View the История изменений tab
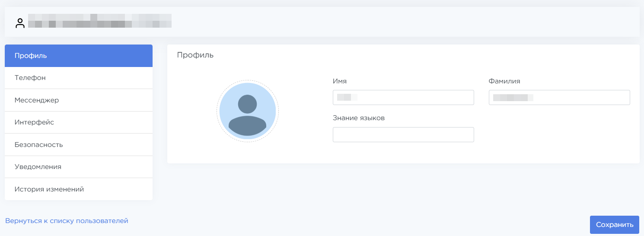The height and width of the screenshot is (236, 644). 78,189
